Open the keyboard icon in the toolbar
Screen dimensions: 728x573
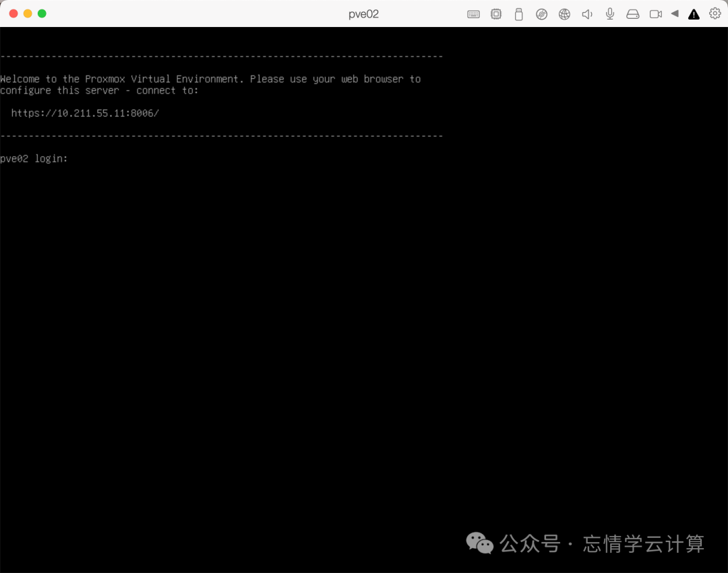pyautogui.click(x=473, y=14)
